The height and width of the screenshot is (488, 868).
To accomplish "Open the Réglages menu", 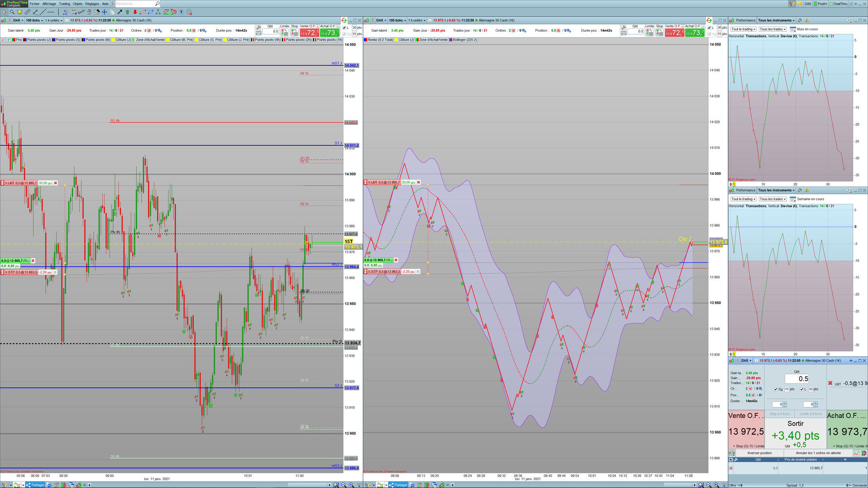I will pos(92,4).
